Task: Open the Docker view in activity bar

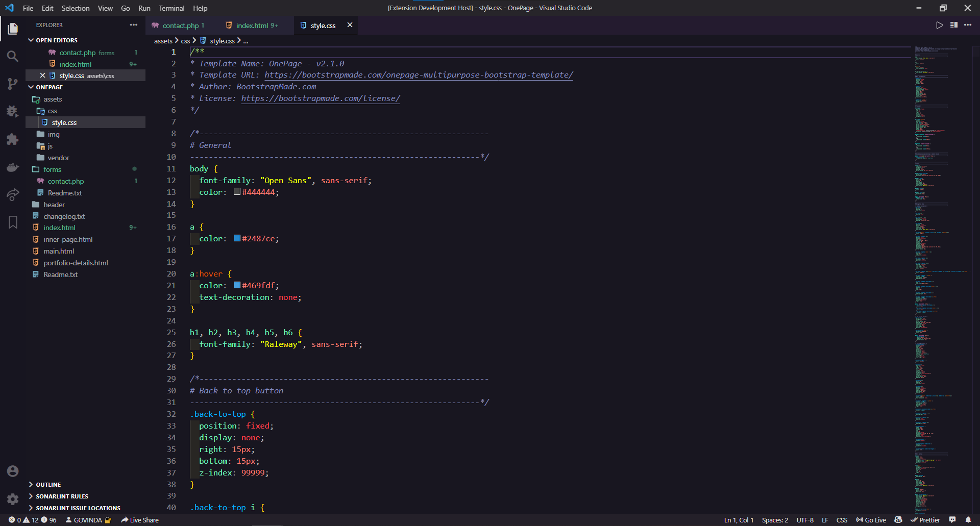Action: tap(13, 167)
